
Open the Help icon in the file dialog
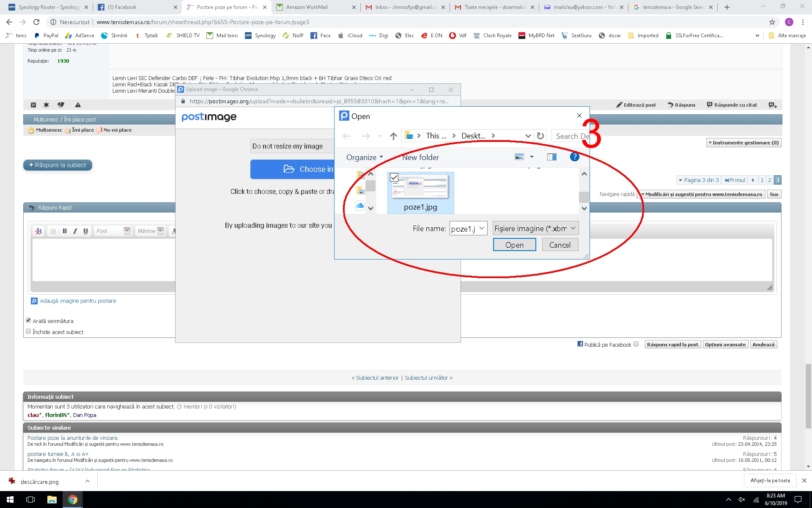pos(574,157)
